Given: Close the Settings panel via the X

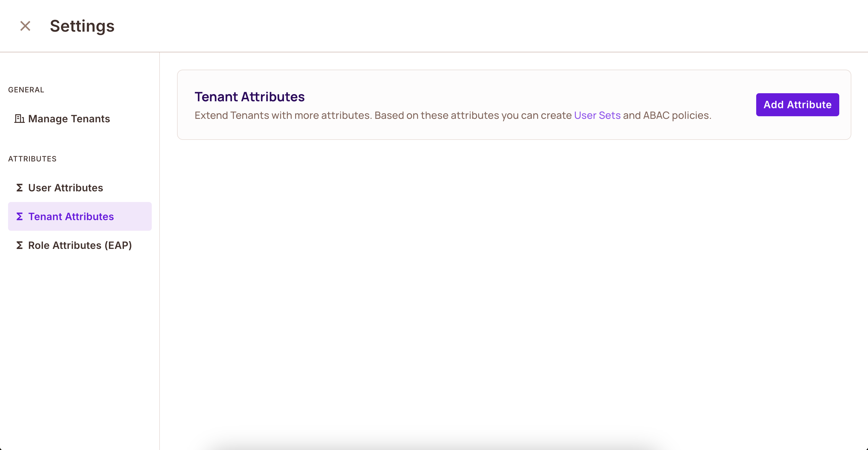Looking at the screenshot, I should pyautogui.click(x=25, y=26).
